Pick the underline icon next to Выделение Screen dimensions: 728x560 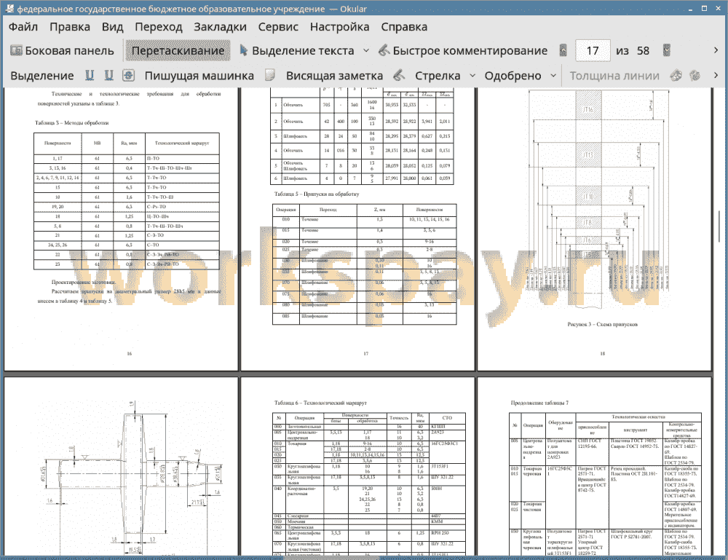pyautogui.click(x=90, y=75)
